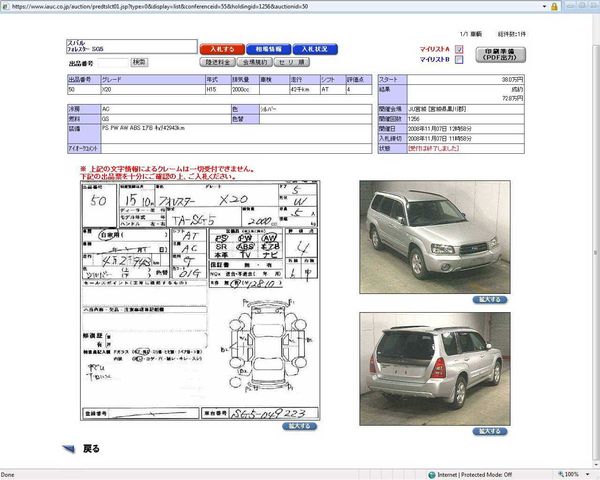Click the グレード value X20 cell
Image resolution: width=600 pixels, height=480 pixels.
tap(153, 89)
